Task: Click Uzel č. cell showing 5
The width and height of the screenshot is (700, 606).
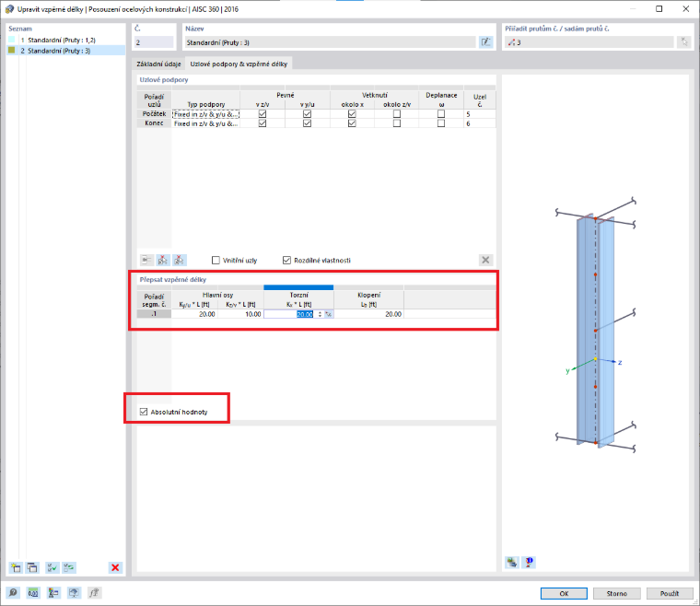Action: tap(480, 114)
